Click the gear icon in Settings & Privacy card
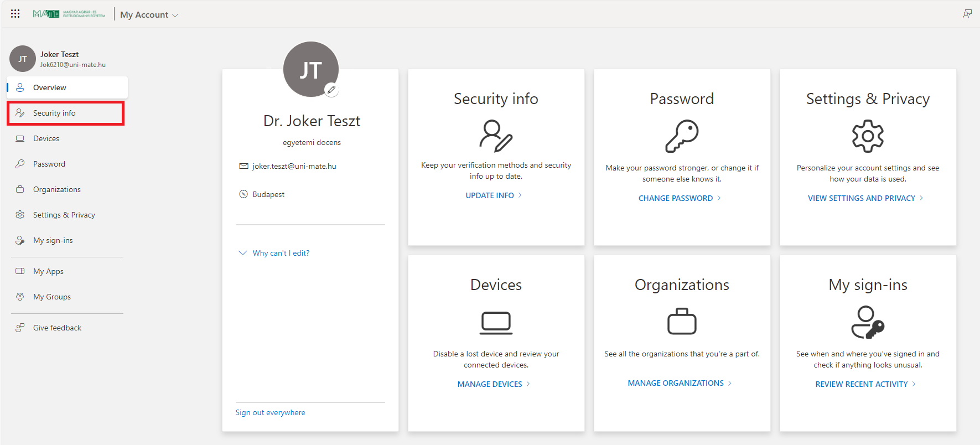Viewport: 980px width, 445px height. [x=868, y=136]
